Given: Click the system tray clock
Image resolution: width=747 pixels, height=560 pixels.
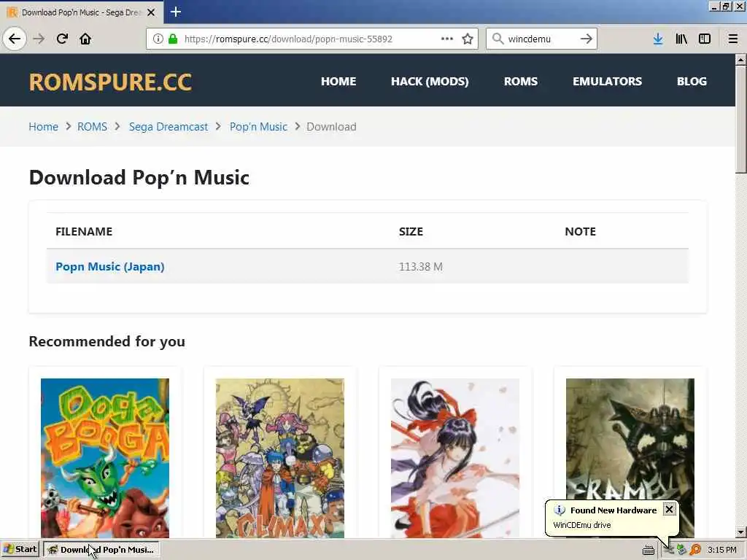Looking at the screenshot, I should (721, 550).
